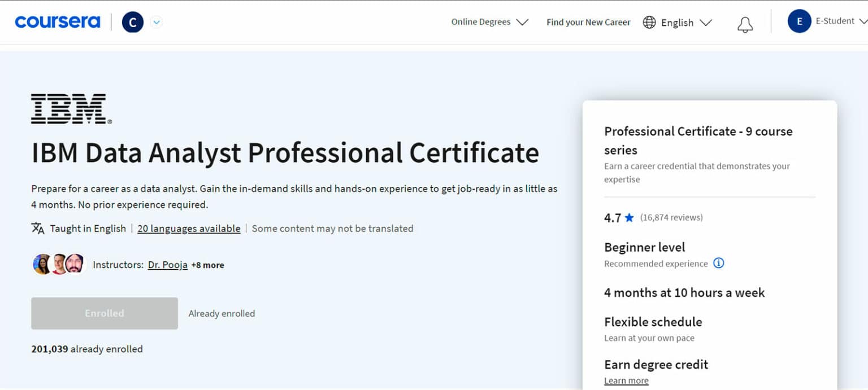
Task: Open instructor Dr. Pooja's profile
Action: (x=168, y=265)
